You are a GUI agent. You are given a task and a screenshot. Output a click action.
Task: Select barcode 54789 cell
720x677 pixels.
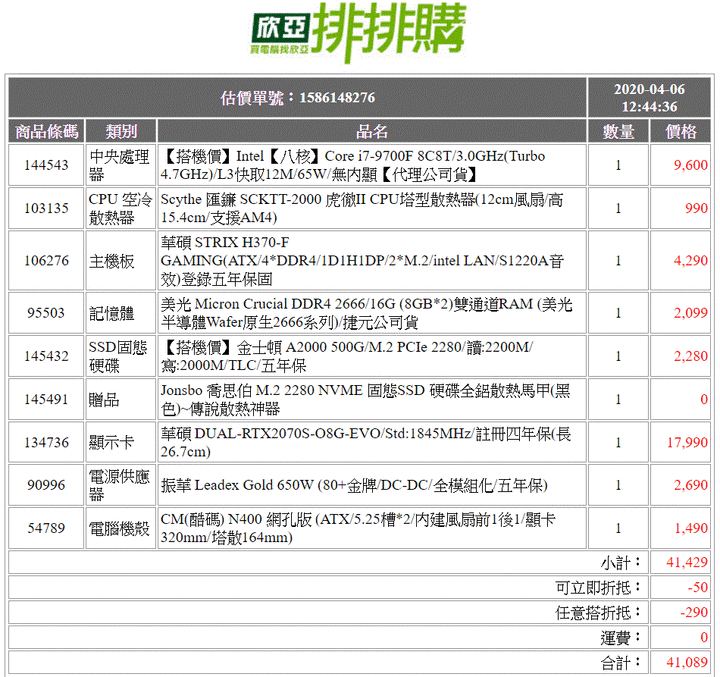coord(46,528)
